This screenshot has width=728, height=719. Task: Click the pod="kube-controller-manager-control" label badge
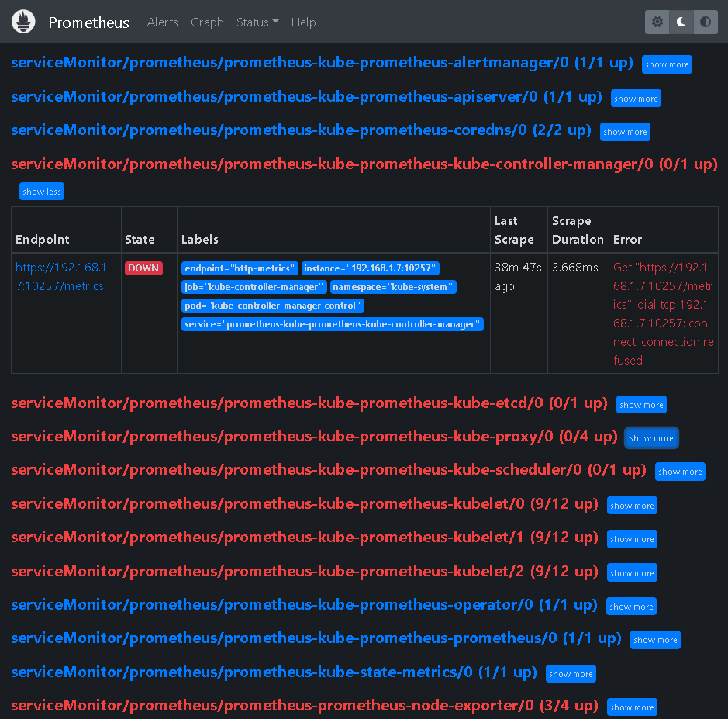click(x=273, y=306)
